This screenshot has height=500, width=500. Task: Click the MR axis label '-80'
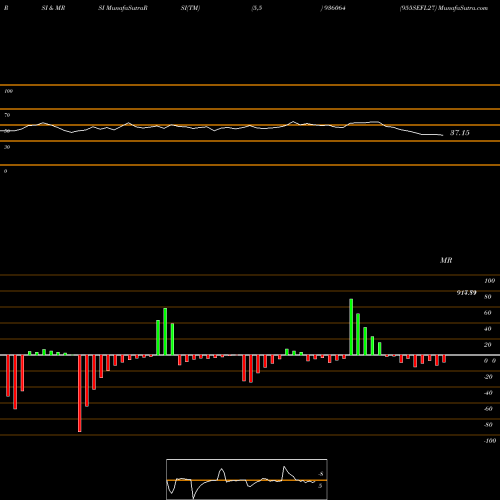[x=488, y=425]
